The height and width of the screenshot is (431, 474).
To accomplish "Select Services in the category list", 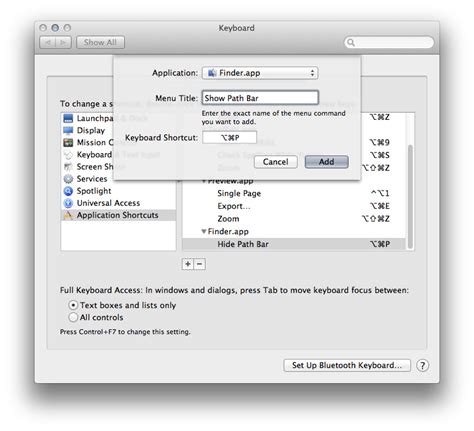I will pos(118,179).
